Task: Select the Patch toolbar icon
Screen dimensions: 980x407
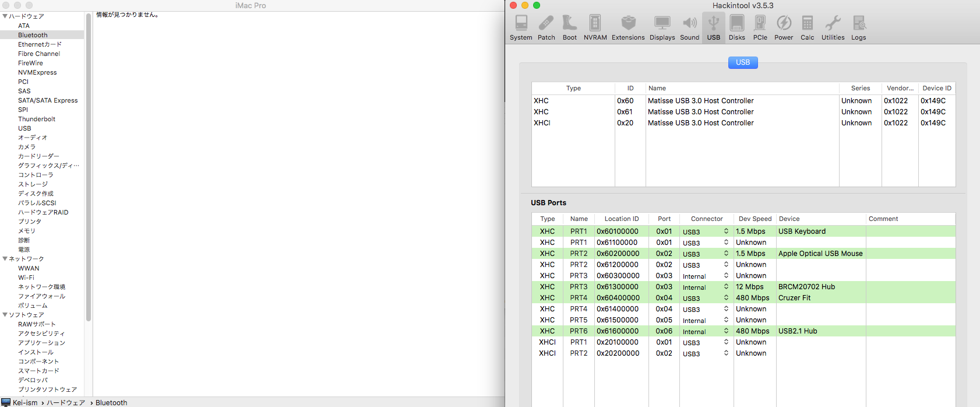Action: click(x=546, y=28)
